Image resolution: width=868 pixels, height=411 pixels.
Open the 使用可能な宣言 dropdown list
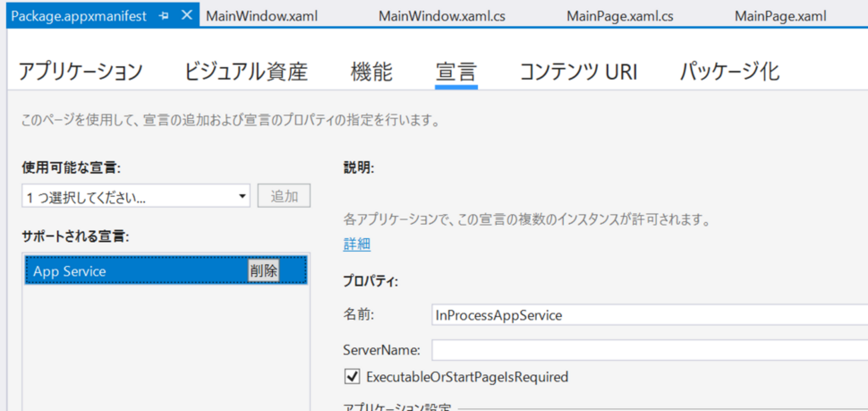tap(136, 197)
